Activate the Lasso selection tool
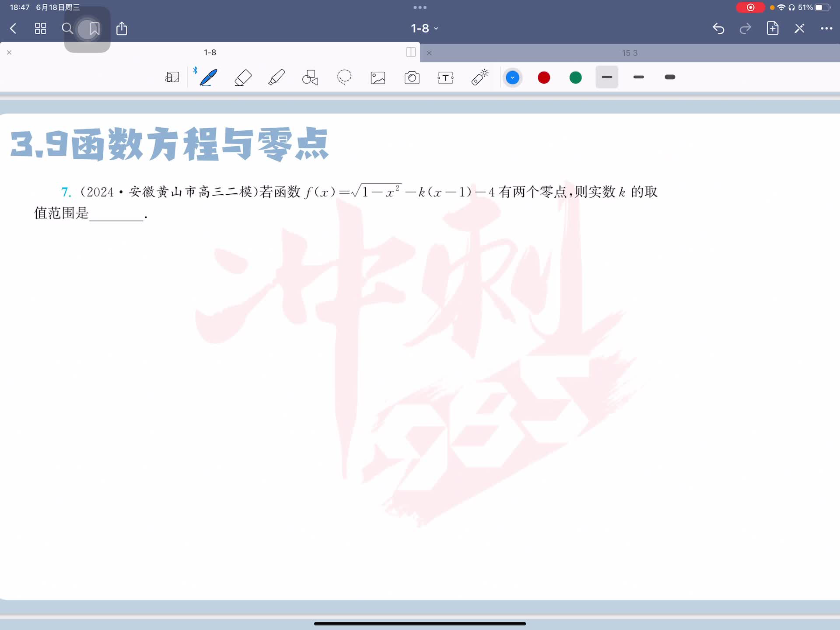 click(344, 77)
